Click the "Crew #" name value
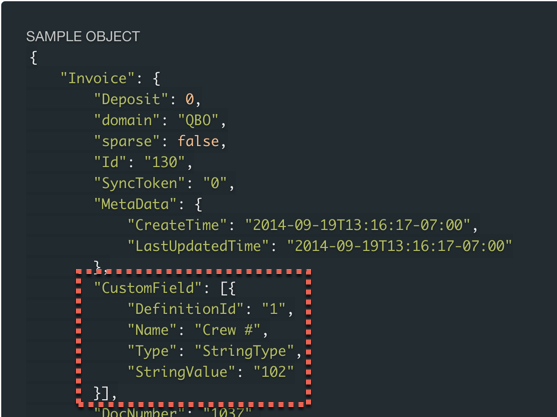The width and height of the screenshot is (557, 417). click(228, 330)
